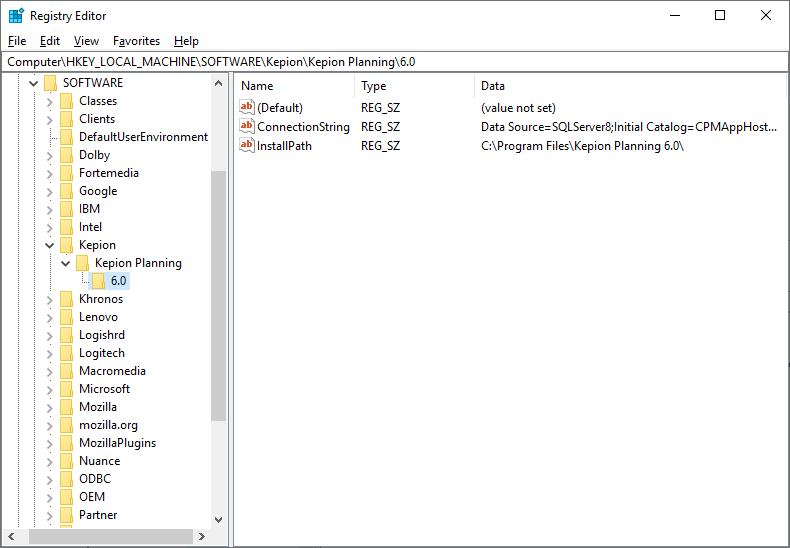Click the tree horizontal scroll left arrow
This screenshot has height=548, width=790.
click(12, 537)
